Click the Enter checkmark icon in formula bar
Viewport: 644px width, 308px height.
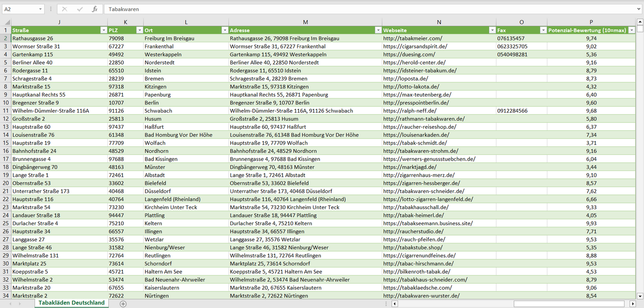[80, 9]
